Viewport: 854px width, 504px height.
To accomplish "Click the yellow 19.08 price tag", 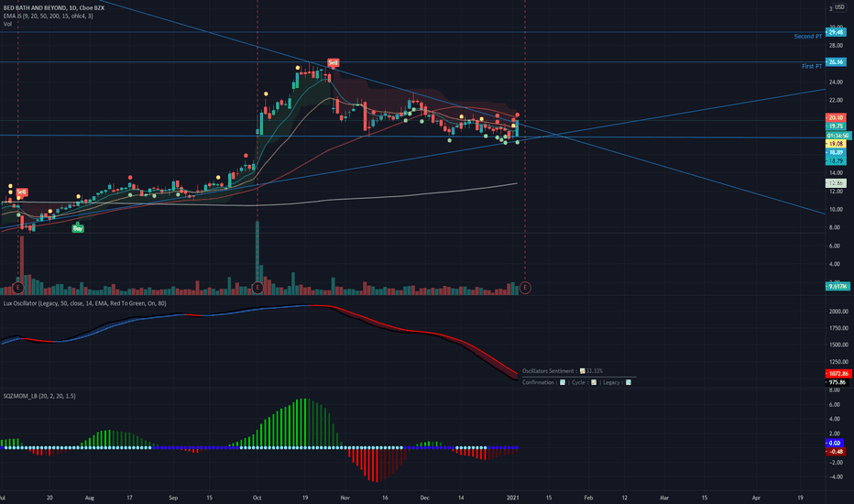I will coord(836,144).
